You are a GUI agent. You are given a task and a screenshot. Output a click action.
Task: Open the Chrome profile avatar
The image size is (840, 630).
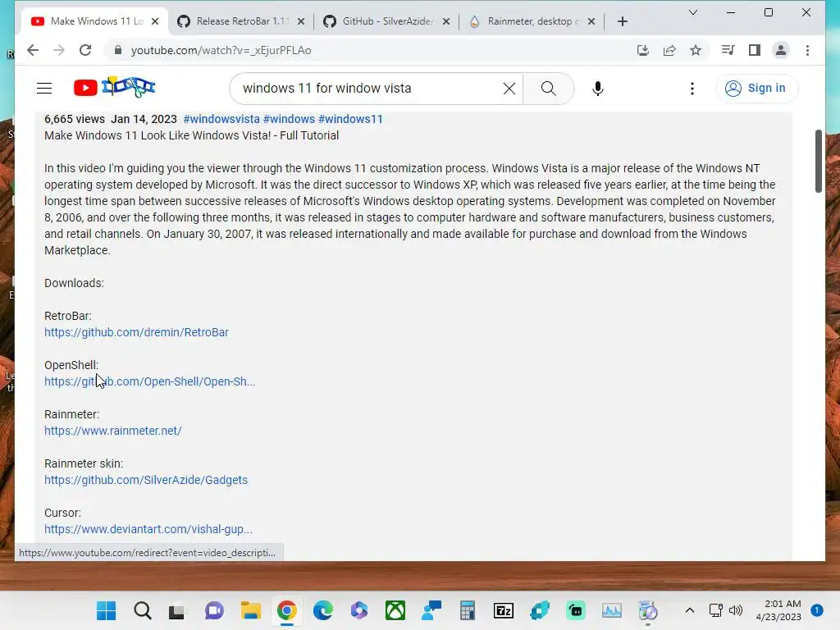coord(781,50)
